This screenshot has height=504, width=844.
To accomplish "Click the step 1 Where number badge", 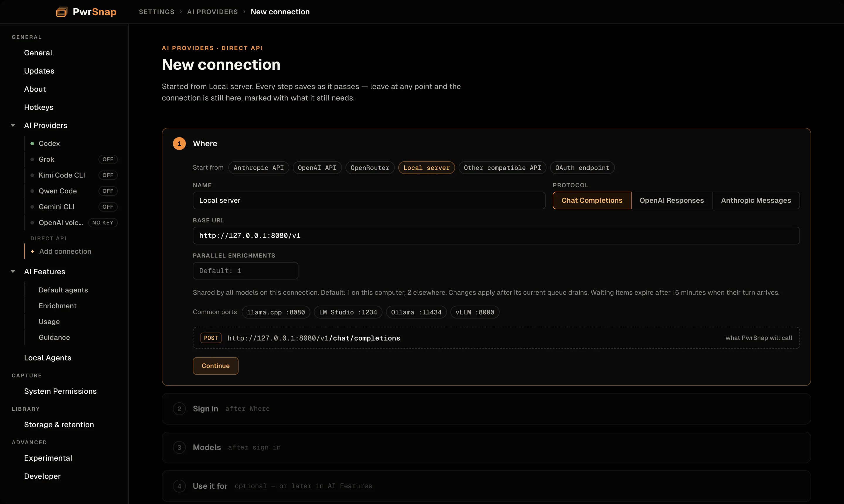I will [179, 144].
